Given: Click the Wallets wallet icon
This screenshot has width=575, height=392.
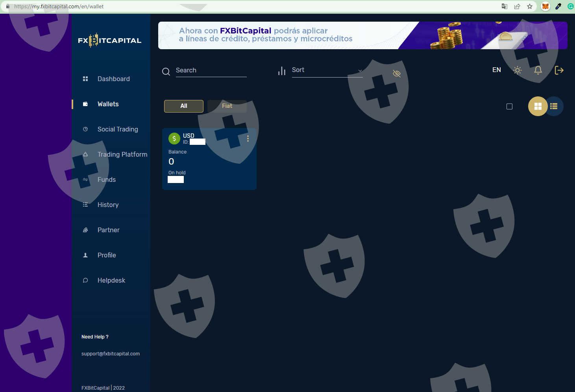Looking at the screenshot, I should click(85, 104).
